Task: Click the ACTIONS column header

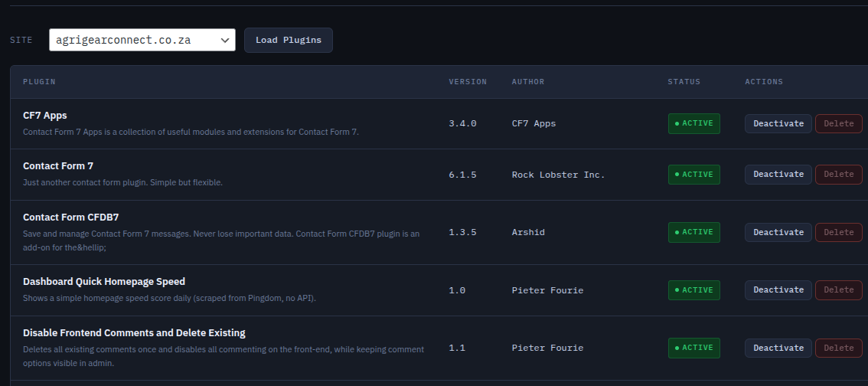Action: click(x=764, y=82)
